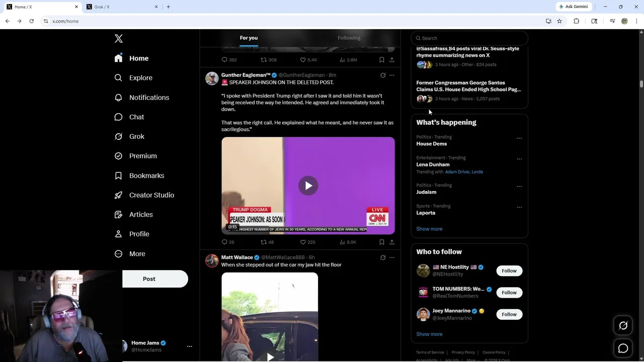Open Matt Wallace profile avatar
This screenshot has height=362, width=644.
tap(212, 260)
